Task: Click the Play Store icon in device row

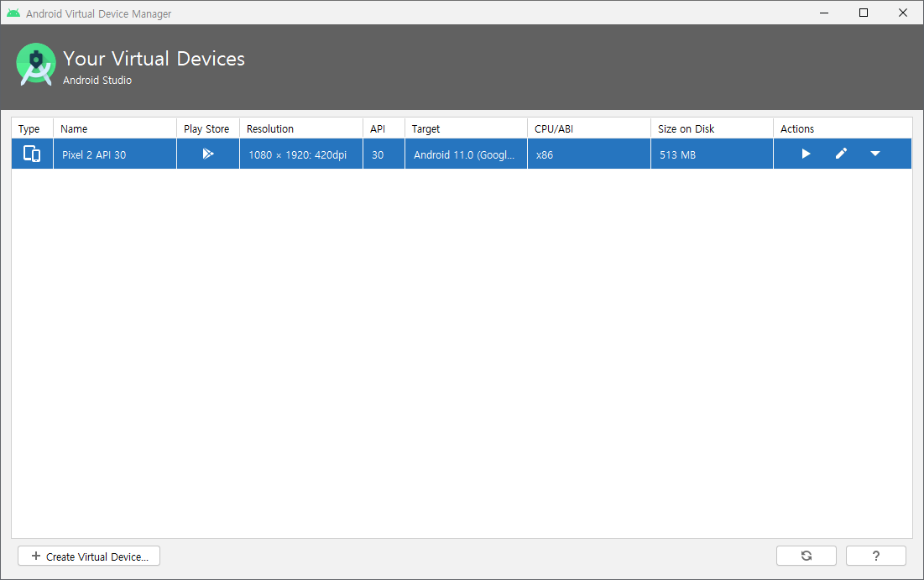Action: click(x=208, y=154)
